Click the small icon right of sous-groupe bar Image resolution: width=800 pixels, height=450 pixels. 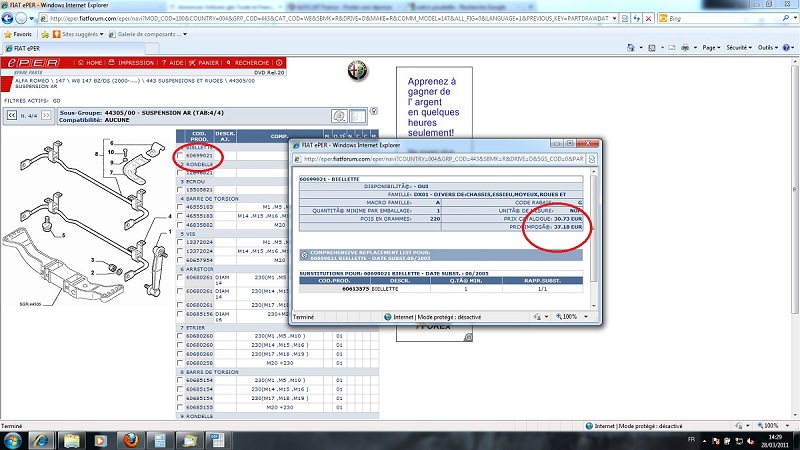click(374, 111)
